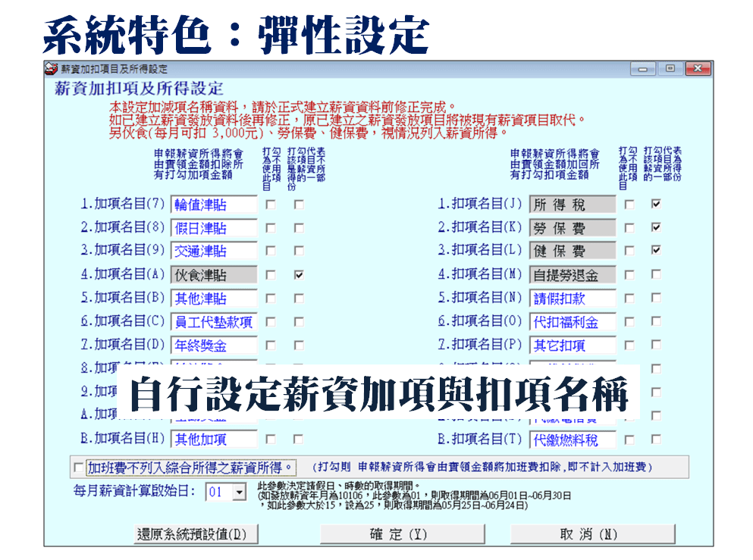Uncheck income-part checkbox for 健保費
The width and height of the screenshot is (753, 560).
click(656, 250)
